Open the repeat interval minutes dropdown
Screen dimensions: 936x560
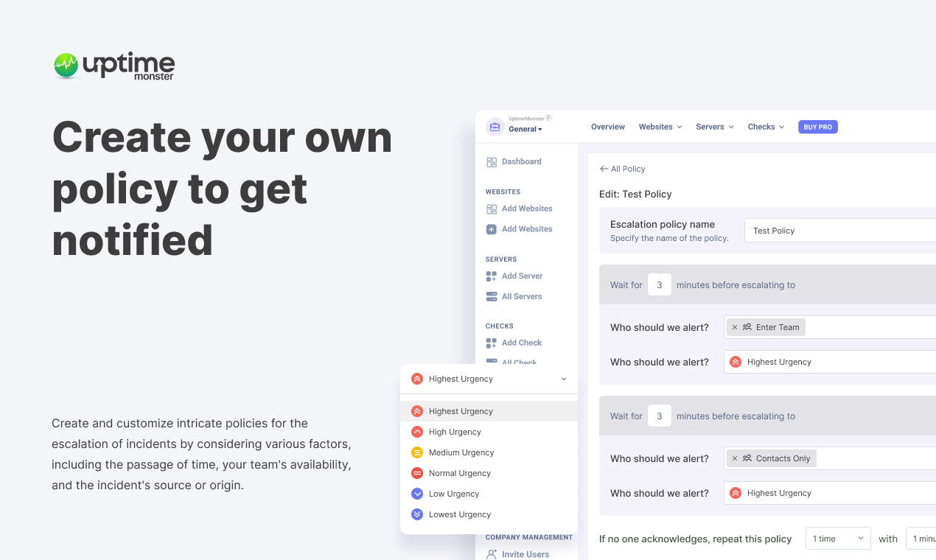click(x=921, y=539)
